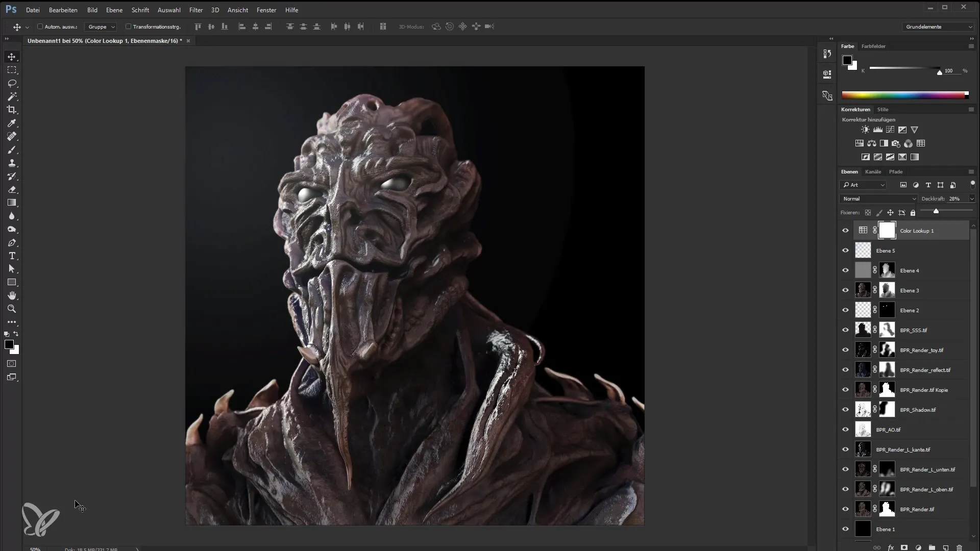Toggle visibility of BPR_SSS.tif layer
This screenshot has width=980, height=551.
pyautogui.click(x=845, y=330)
